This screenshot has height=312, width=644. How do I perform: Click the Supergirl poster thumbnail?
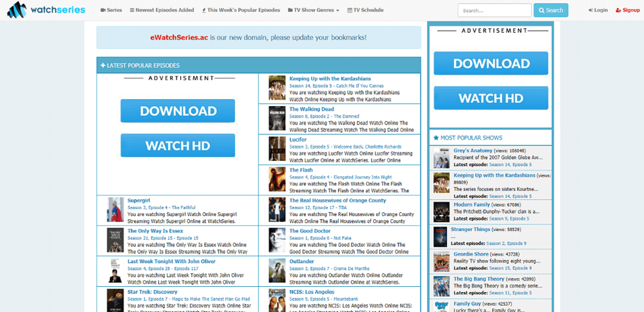pyautogui.click(x=115, y=209)
